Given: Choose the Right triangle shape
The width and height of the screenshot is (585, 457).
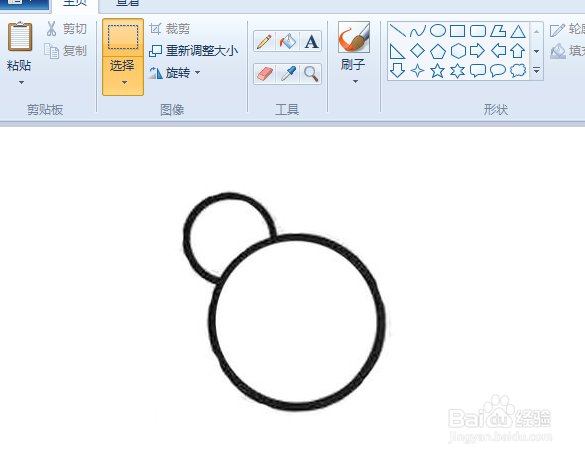Looking at the screenshot, I should [x=398, y=51].
